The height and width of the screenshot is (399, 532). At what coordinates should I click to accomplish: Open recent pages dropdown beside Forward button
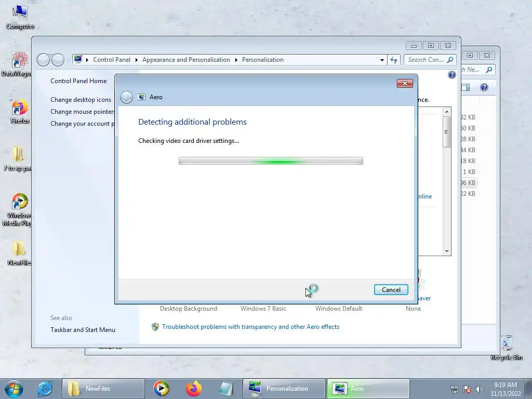pyautogui.click(x=68, y=60)
